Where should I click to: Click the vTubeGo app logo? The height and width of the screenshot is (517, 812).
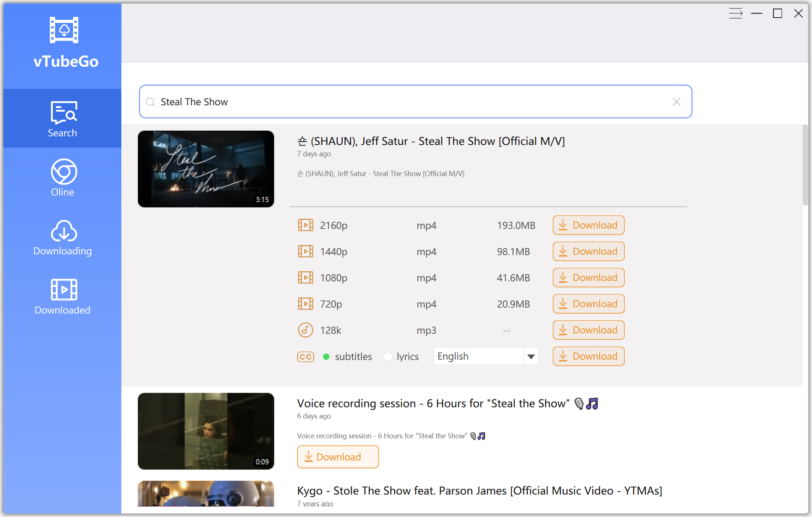pos(63,30)
